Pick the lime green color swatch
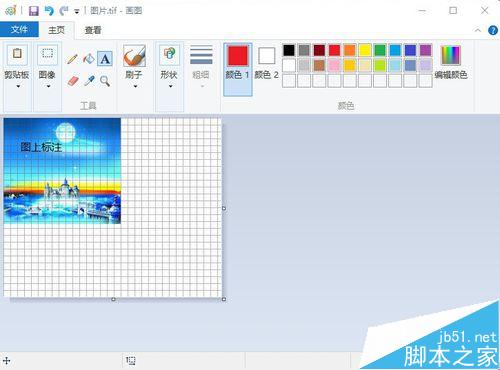This screenshot has width=500, height=370. click(x=380, y=65)
